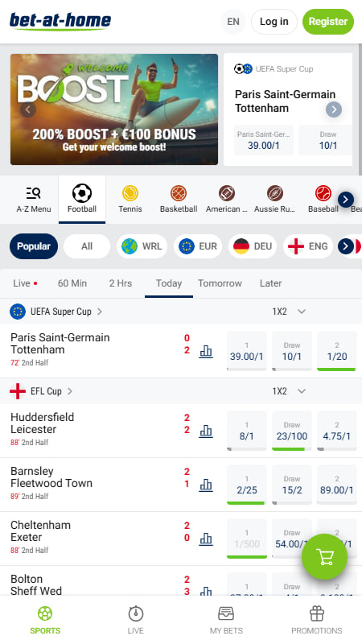Open My Bets in bottom navigation

[x=226, y=620]
